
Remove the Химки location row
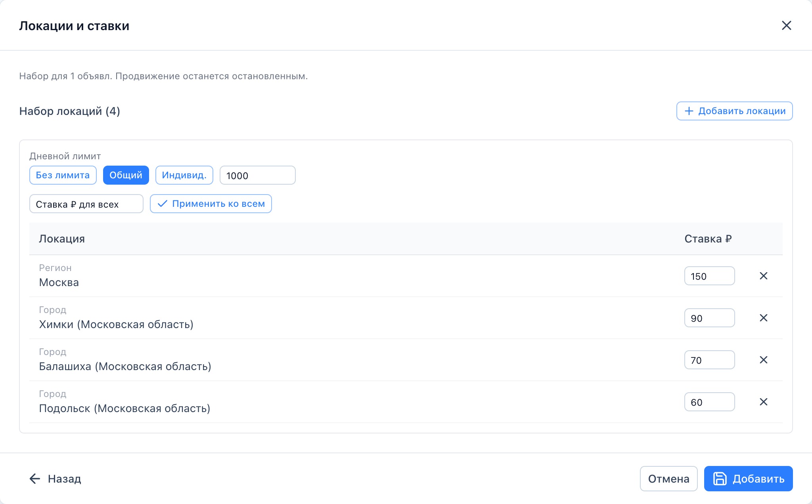(763, 318)
